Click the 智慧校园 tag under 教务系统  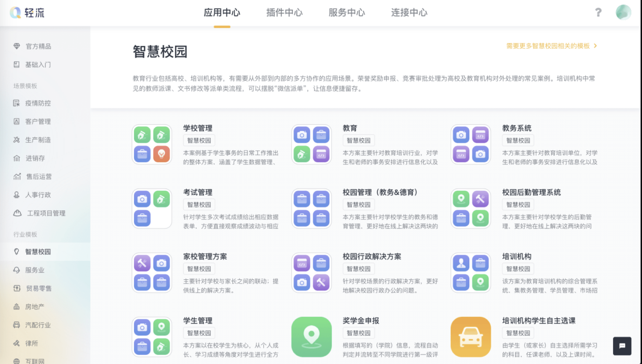point(518,141)
